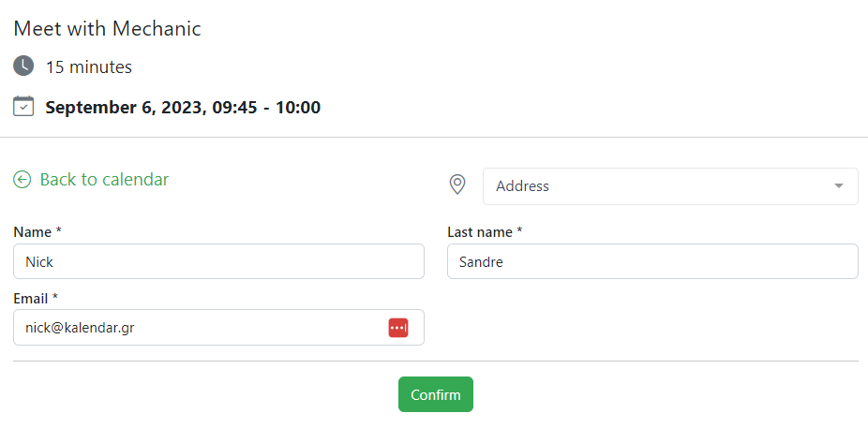Viewport: 868px width, 428px height.
Task: Click the Last name field label
Action: (x=485, y=231)
